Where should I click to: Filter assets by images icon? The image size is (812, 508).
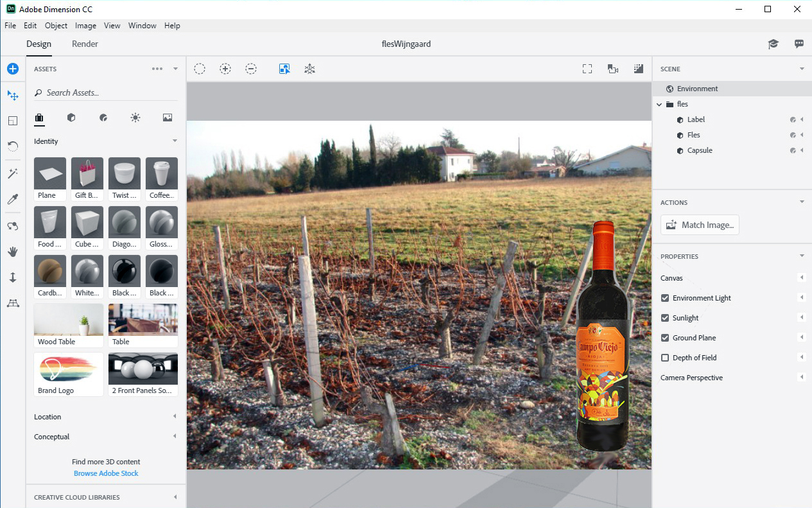pyautogui.click(x=168, y=118)
